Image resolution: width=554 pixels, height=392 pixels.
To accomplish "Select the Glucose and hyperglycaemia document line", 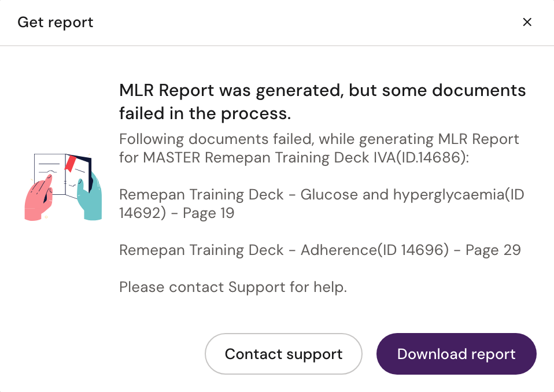I will pos(321,204).
